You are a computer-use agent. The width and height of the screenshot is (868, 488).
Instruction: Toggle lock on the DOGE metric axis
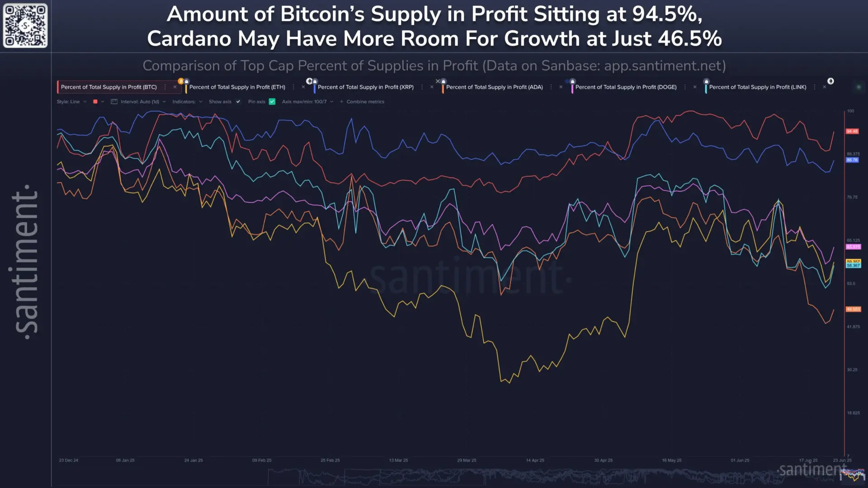tap(572, 81)
